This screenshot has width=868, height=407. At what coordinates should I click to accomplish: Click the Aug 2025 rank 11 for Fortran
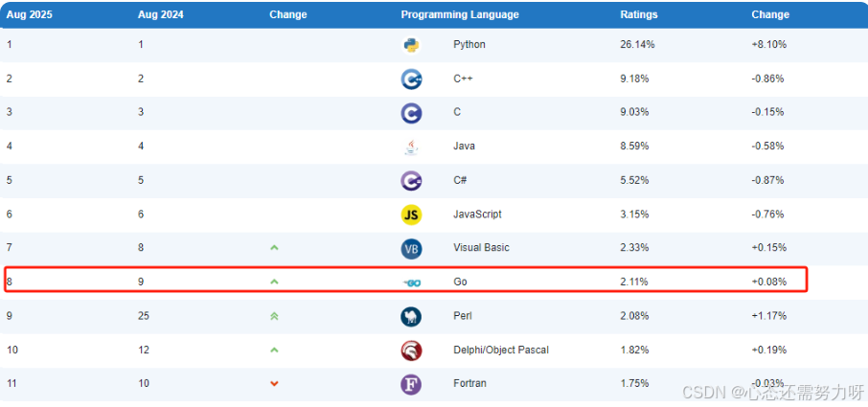(x=11, y=383)
